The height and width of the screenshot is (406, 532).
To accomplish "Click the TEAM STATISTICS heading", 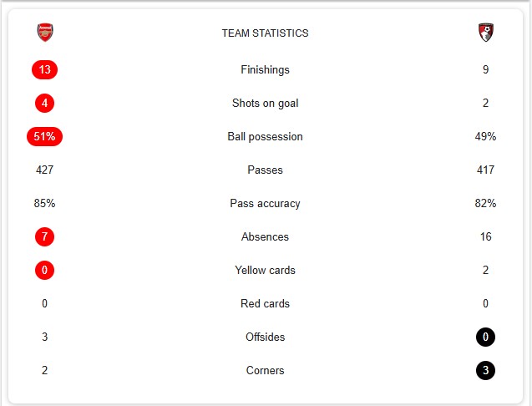I will [x=265, y=33].
